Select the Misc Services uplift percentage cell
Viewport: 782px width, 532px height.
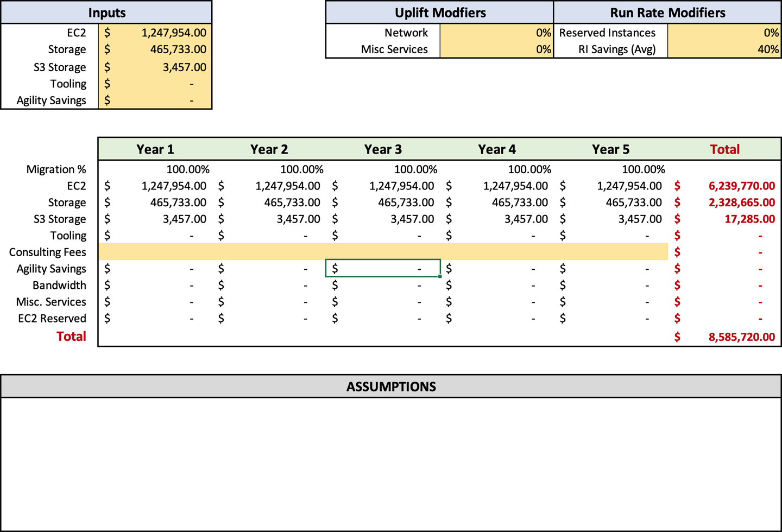pos(496,49)
